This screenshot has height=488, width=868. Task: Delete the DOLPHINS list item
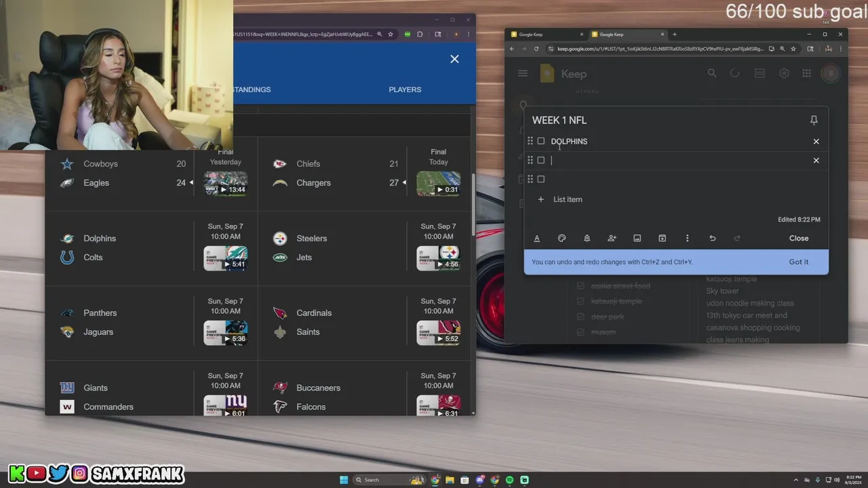pyautogui.click(x=816, y=142)
